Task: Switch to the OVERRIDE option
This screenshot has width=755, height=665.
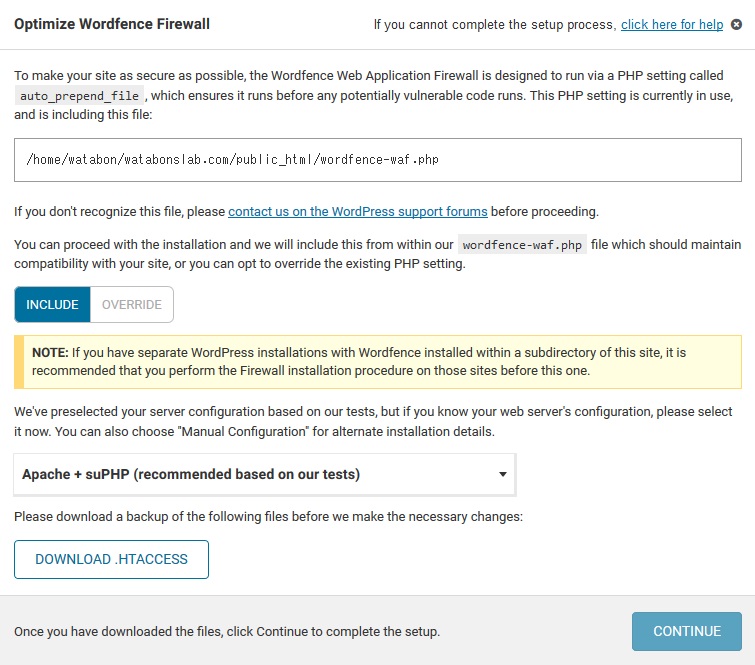Action: click(x=131, y=304)
